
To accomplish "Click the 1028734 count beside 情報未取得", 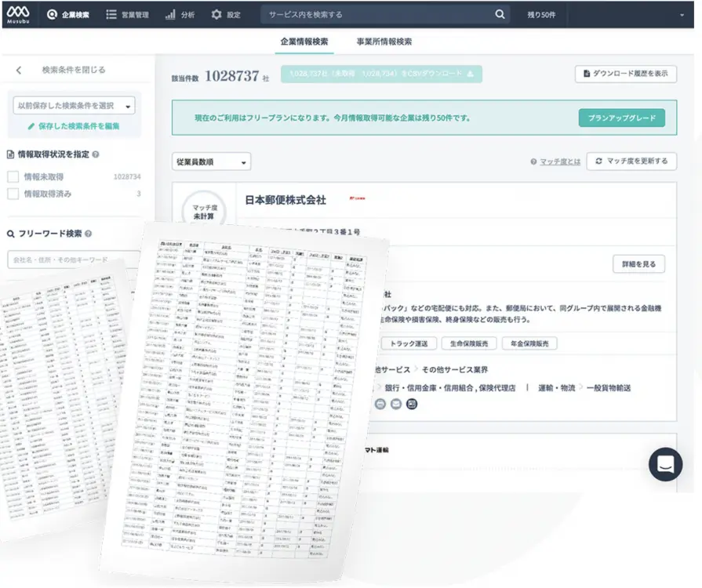I will [x=127, y=176].
